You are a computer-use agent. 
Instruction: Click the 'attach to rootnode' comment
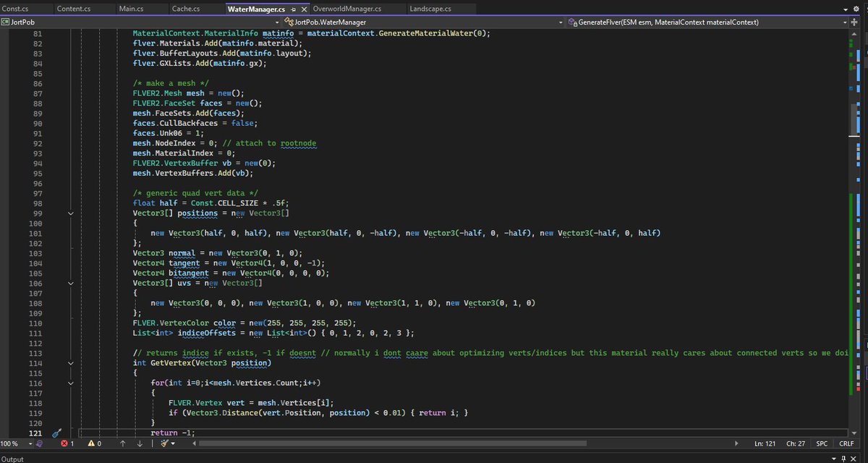click(269, 143)
